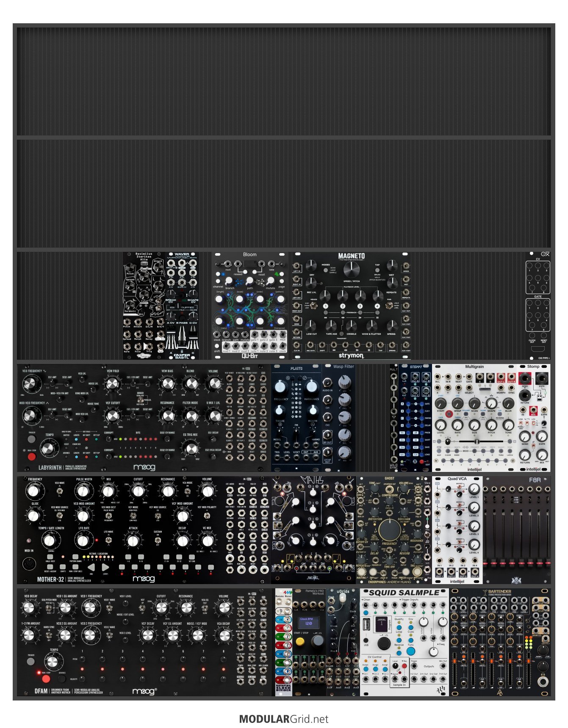Click the SET END button on Mother-32

coord(192,557)
